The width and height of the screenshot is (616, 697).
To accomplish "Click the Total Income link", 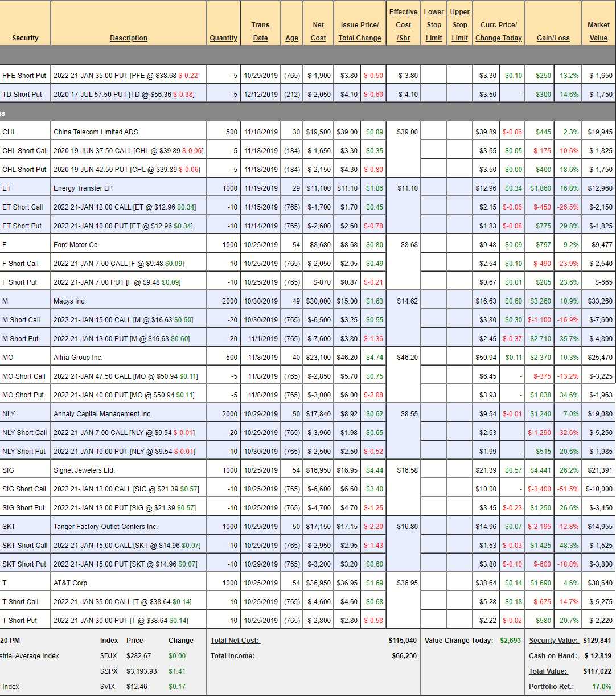I will point(233,656).
